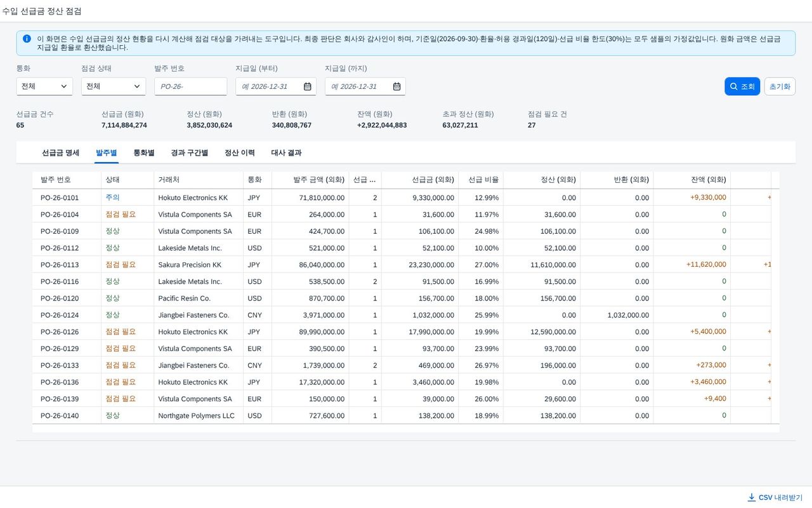This screenshot has height=508, width=812.
Task: Click 점검 필요 status in the PO-26-0104 row
Action: [121, 215]
